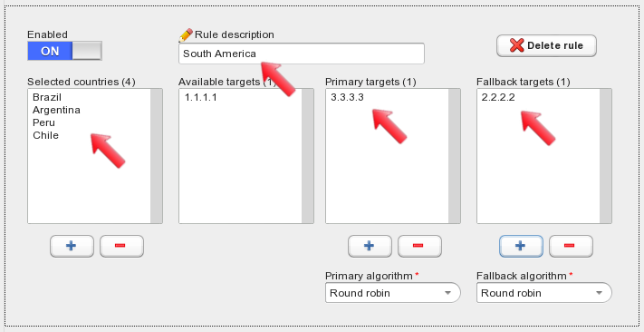Toggle the Enabled ON switch off
This screenshot has width=644, height=332.
[64, 51]
